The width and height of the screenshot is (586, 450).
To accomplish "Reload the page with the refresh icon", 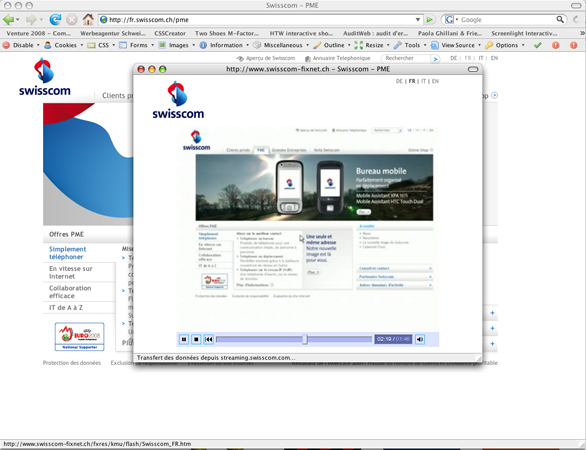I will pyautogui.click(x=55, y=19).
